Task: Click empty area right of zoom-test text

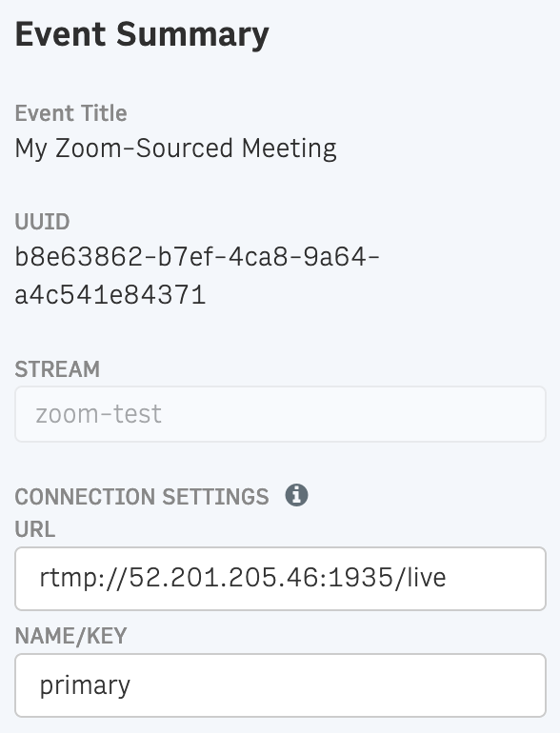Action: coord(353,414)
